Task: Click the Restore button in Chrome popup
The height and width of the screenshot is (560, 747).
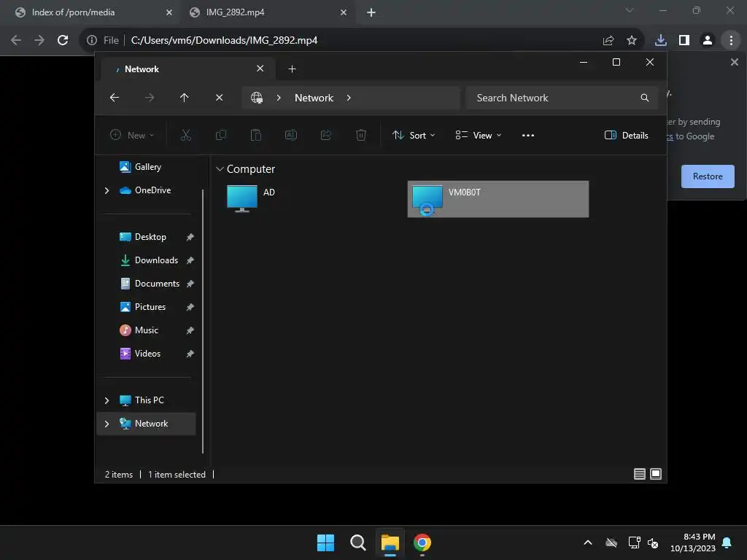Action: tap(708, 176)
